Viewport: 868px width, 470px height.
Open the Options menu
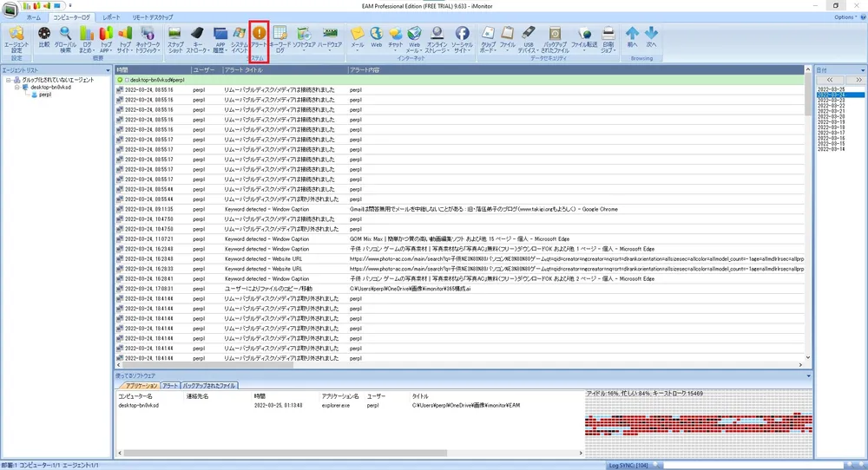pyautogui.click(x=845, y=17)
